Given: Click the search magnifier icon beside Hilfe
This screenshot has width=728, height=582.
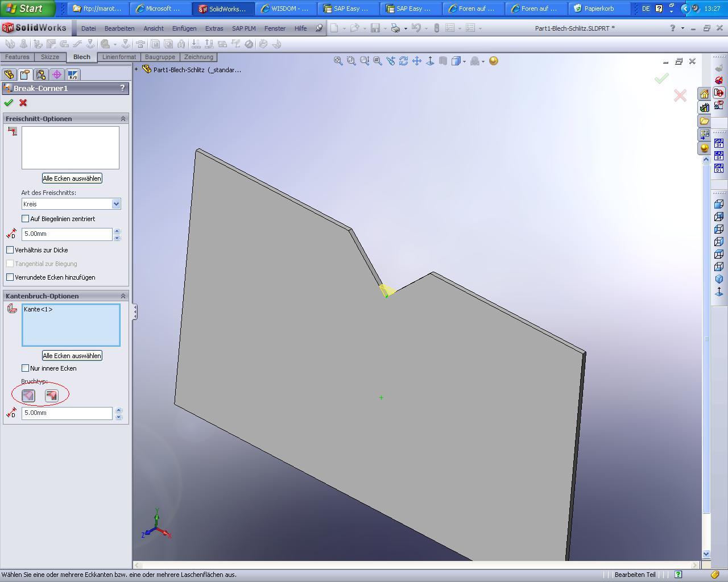Looking at the screenshot, I should (319, 28).
